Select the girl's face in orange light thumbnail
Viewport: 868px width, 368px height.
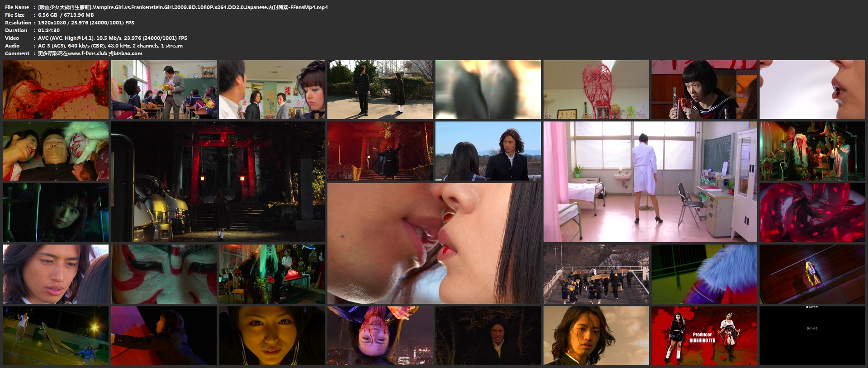pyautogui.click(x=272, y=335)
